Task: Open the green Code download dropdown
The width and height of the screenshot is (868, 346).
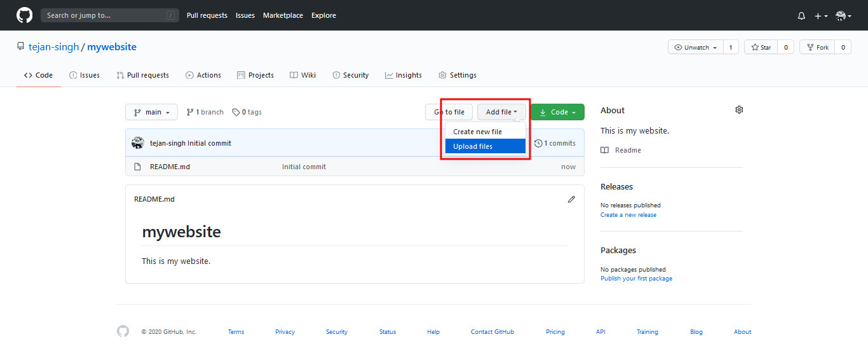Action: (557, 112)
